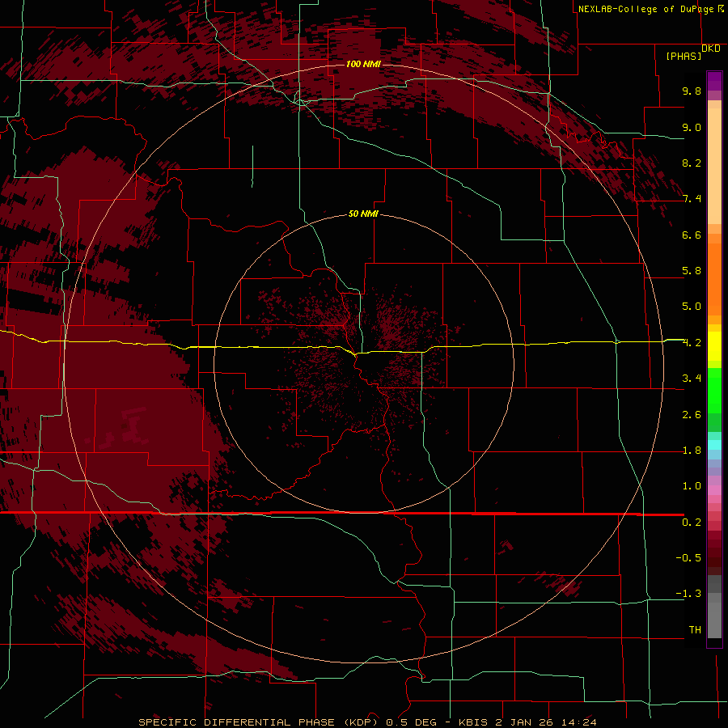Click the -1.3 legend value
This screenshot has width=728, height=728.
coord(688,594)
